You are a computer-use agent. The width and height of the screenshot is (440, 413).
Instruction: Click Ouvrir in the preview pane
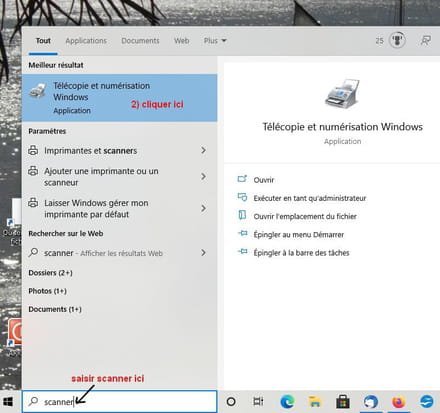coord(264,180)
